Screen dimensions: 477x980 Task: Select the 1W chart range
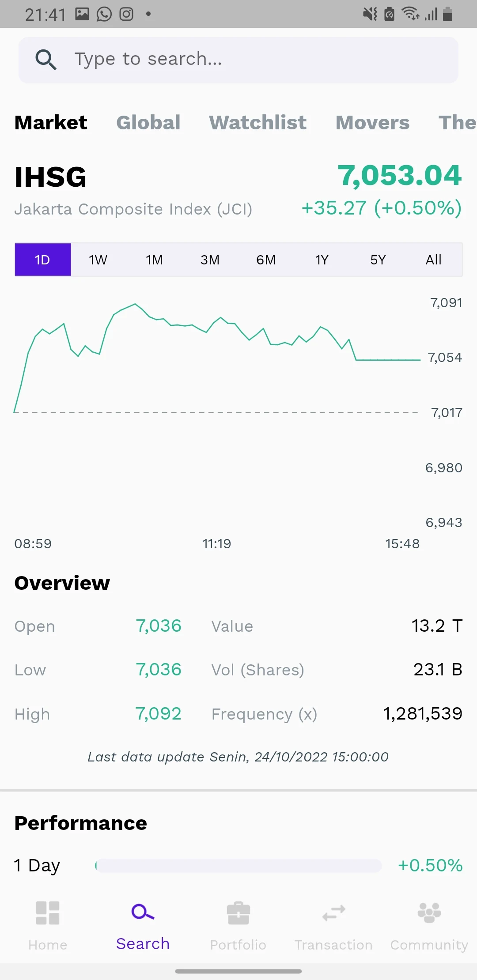[98, 260]
